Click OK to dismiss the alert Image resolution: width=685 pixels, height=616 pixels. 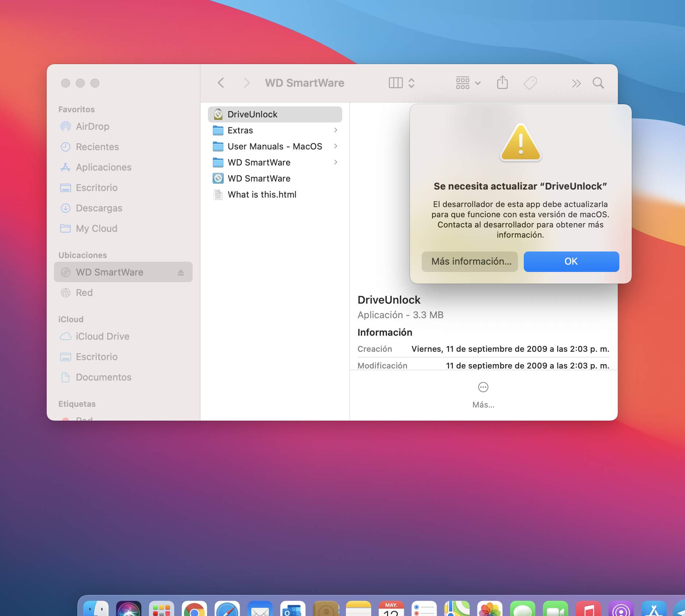(x=571, y=262)
